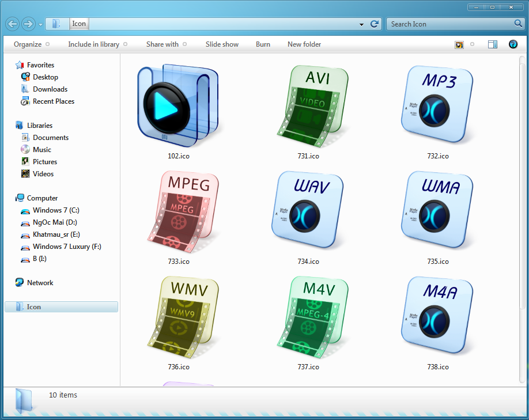Select the M4A icon 738.ico
The width and height of the screenshot is (529, 420).
(437, 316)
